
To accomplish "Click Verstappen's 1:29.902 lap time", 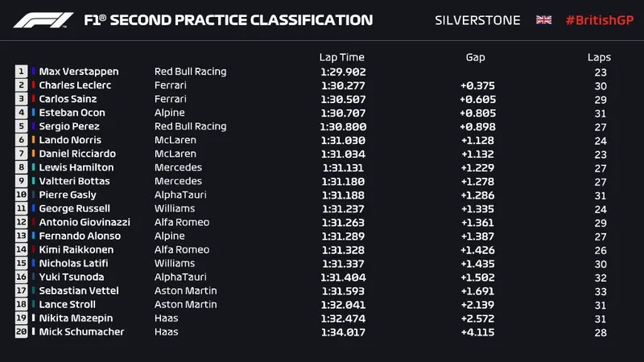I will click(342, 72).
